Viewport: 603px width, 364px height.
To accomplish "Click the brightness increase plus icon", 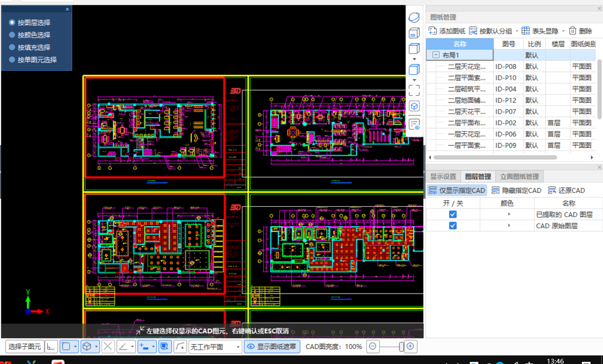I will pos(410,346).
